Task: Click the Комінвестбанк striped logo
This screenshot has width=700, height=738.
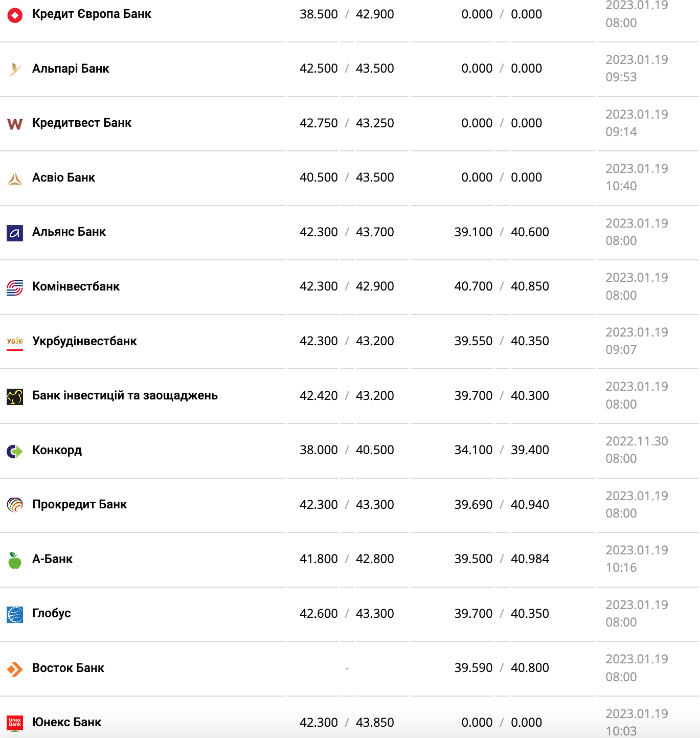Action: [x=15, y=287]
